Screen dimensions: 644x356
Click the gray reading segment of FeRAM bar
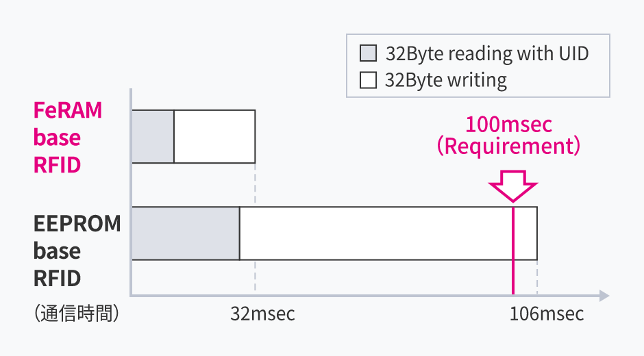153,136
